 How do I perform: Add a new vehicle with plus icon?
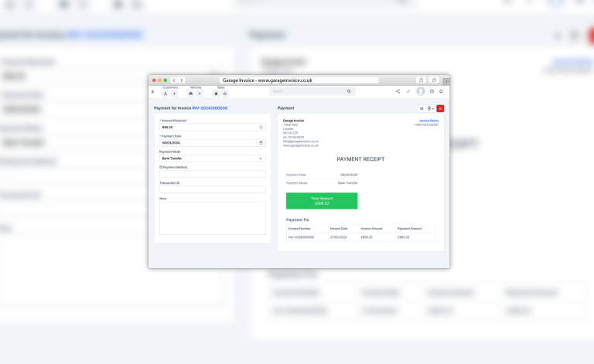200,94
